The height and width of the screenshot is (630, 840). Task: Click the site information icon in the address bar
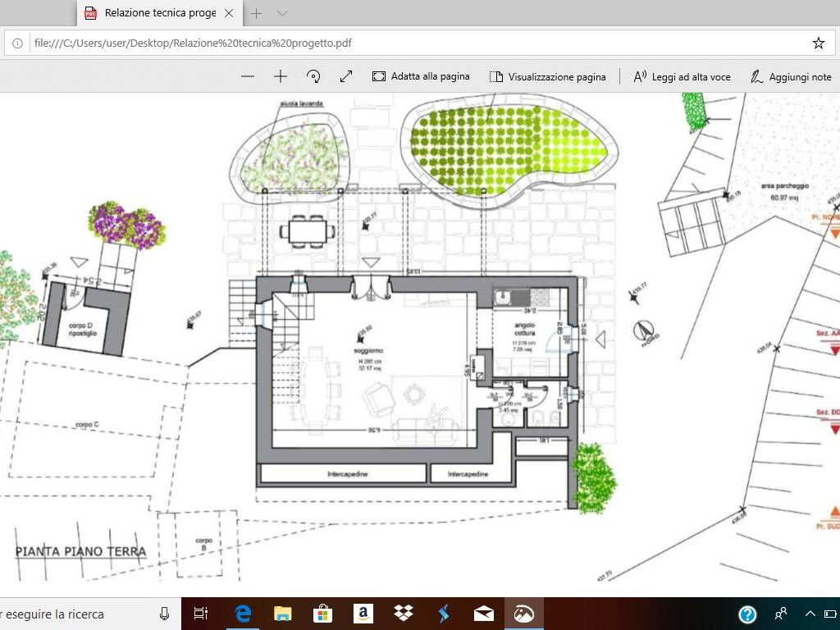coord(17,43)
